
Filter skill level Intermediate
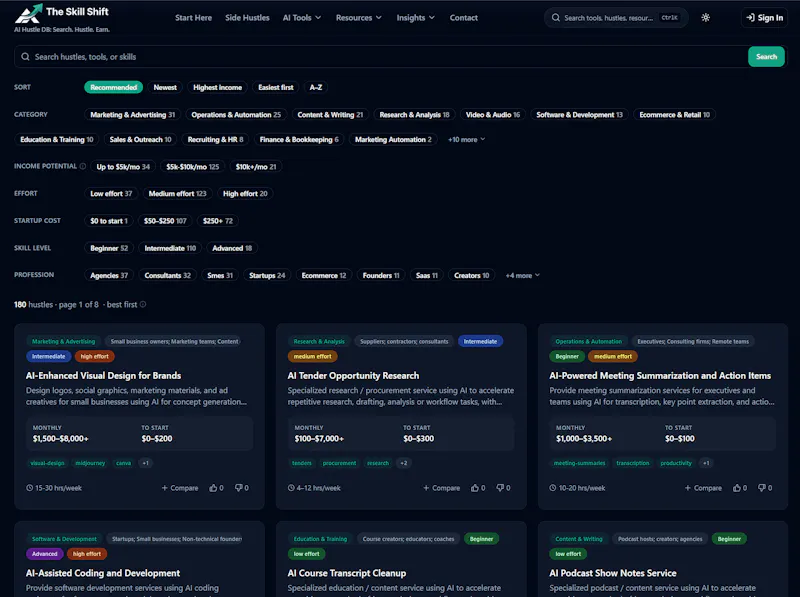170,248
